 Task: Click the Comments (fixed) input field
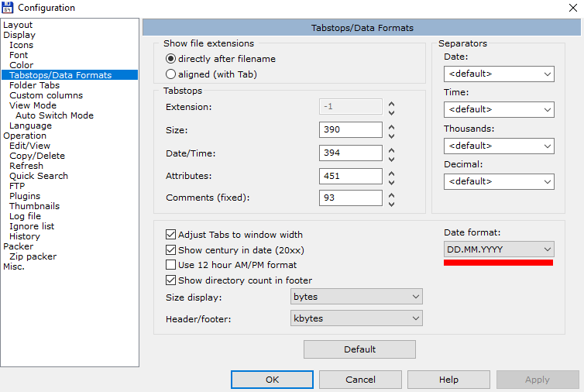pos(350,198)
